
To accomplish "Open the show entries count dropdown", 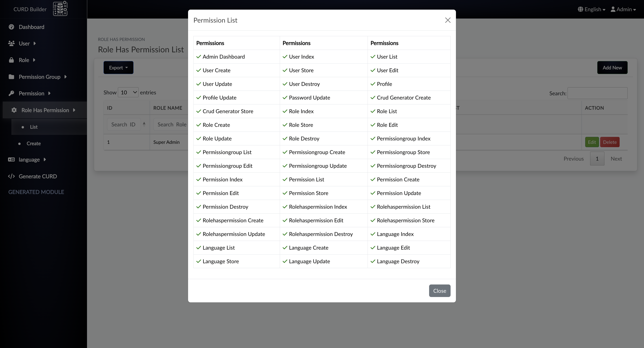I will [128, 92].
